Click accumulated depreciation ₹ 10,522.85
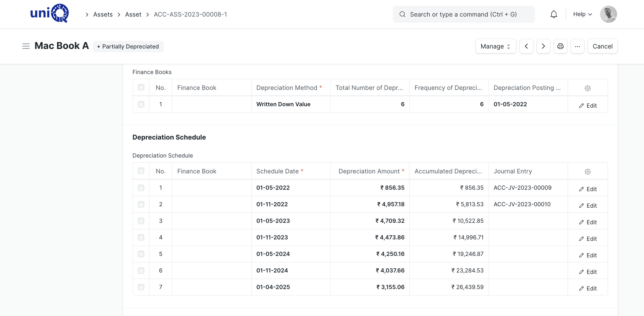 (x=468, y=221)
